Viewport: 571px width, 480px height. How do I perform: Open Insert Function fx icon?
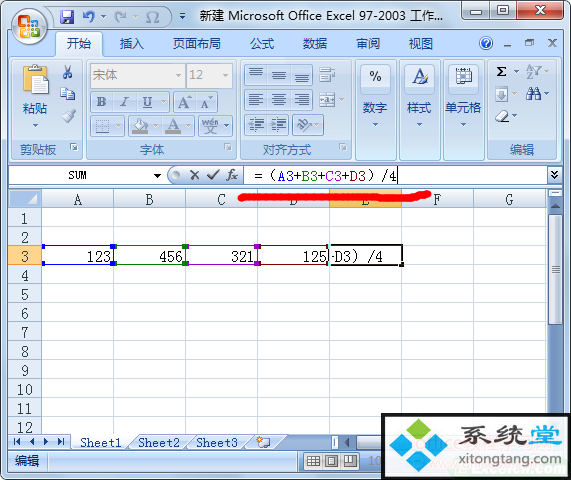click(232, 175)
